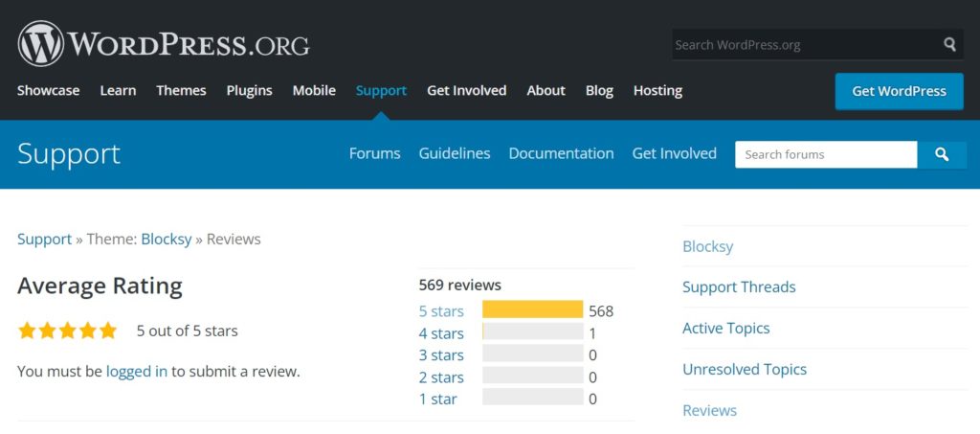The image size is (980, 434).
Task: Open the Showcase menu item
Action: 48,91
